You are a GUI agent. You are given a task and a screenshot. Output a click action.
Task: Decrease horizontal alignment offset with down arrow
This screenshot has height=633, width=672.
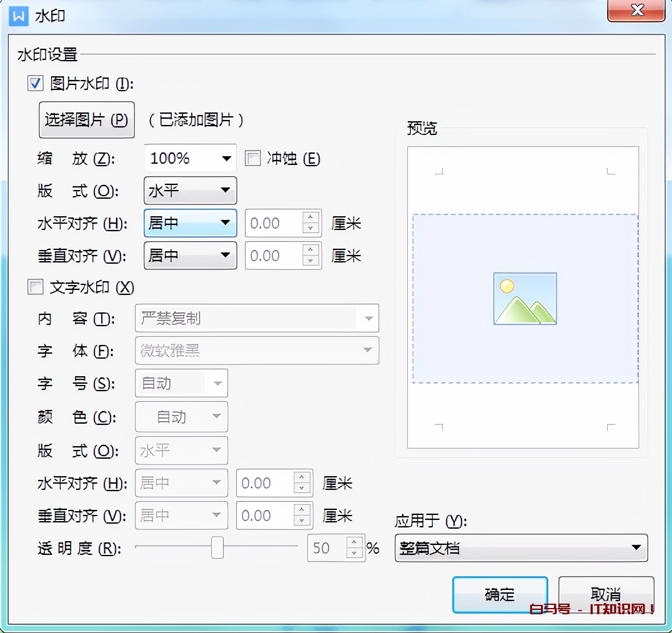310,229
